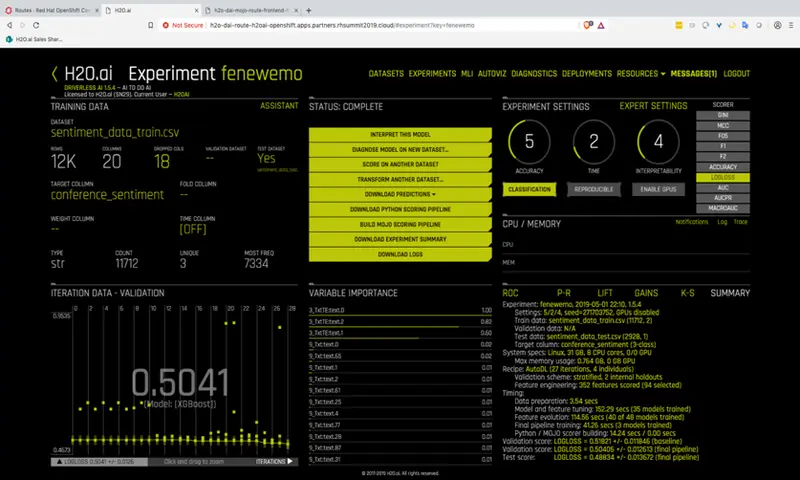Screen dimensions: 800x480
Task: Close the Routes Red Hat OpenShift tab
Action: (97, 10)
